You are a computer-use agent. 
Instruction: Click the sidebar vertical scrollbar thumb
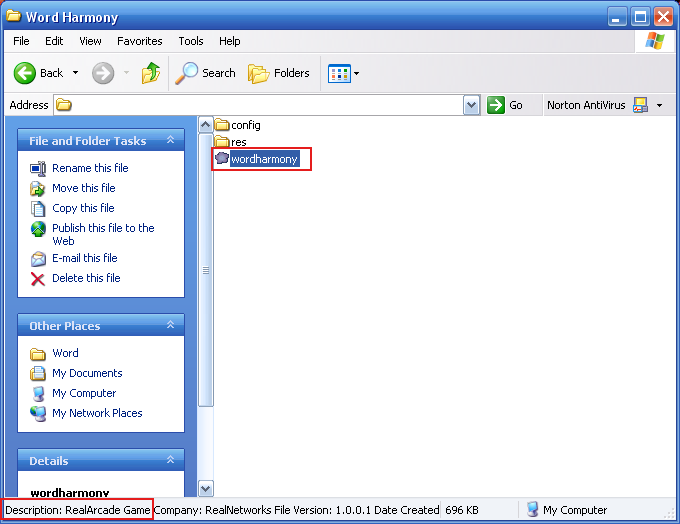click(x=206, y=270)
